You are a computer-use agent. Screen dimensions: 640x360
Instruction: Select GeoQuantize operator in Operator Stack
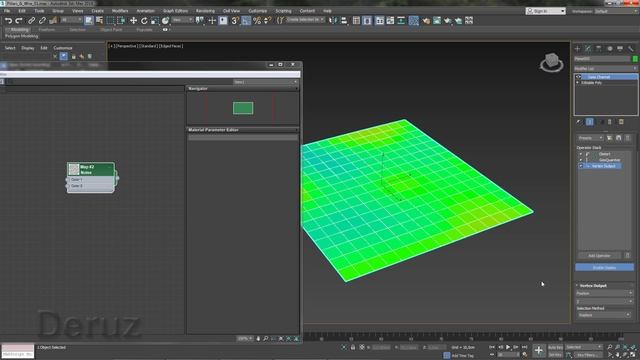coord(609,160)
